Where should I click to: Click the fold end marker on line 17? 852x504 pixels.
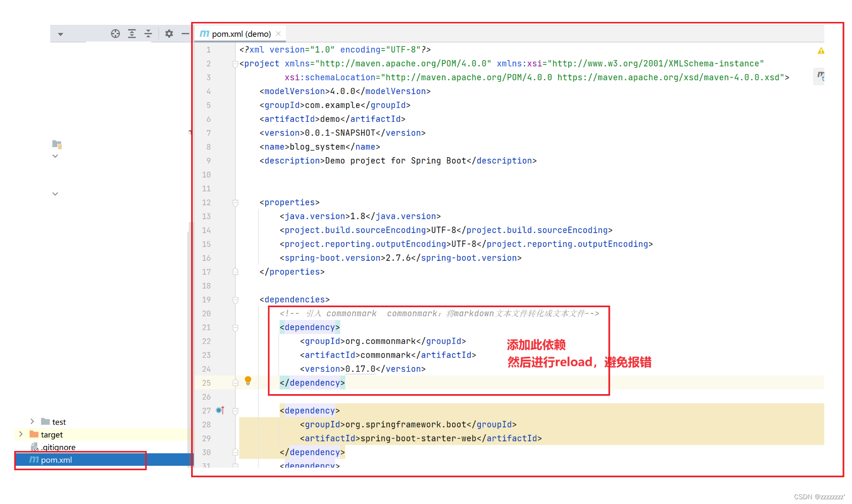coord(235,272)
